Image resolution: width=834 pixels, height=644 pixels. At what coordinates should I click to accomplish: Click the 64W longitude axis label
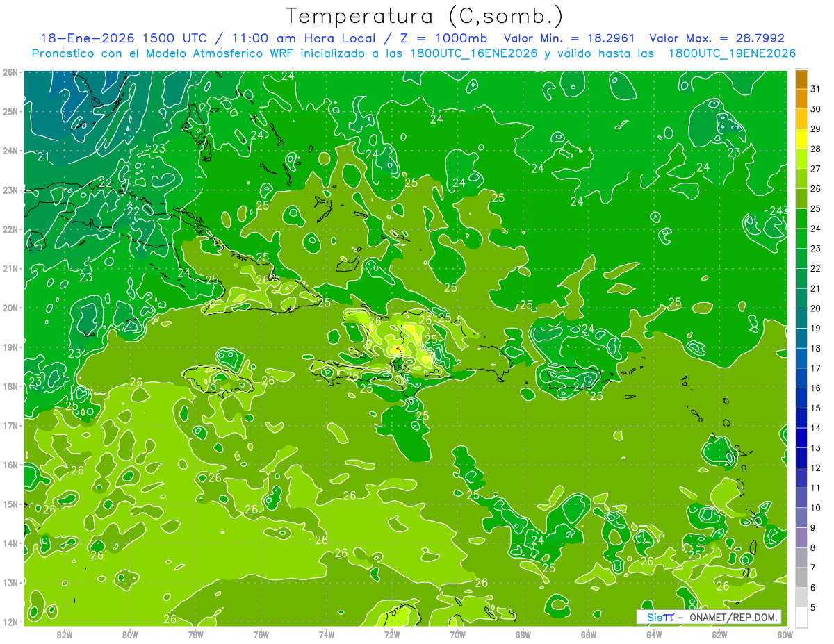(x=654, y=634)
